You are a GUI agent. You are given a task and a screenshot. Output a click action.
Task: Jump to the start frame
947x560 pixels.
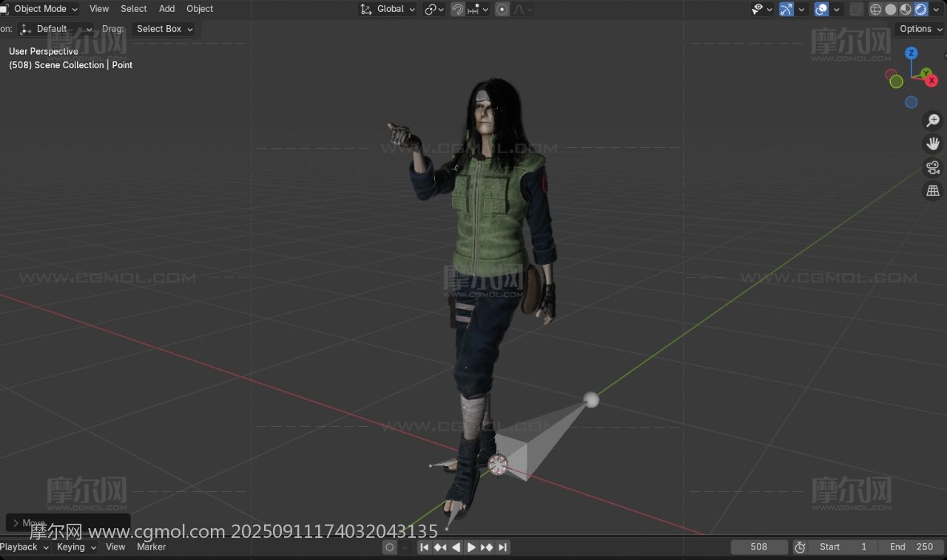[x=425, y=547]
